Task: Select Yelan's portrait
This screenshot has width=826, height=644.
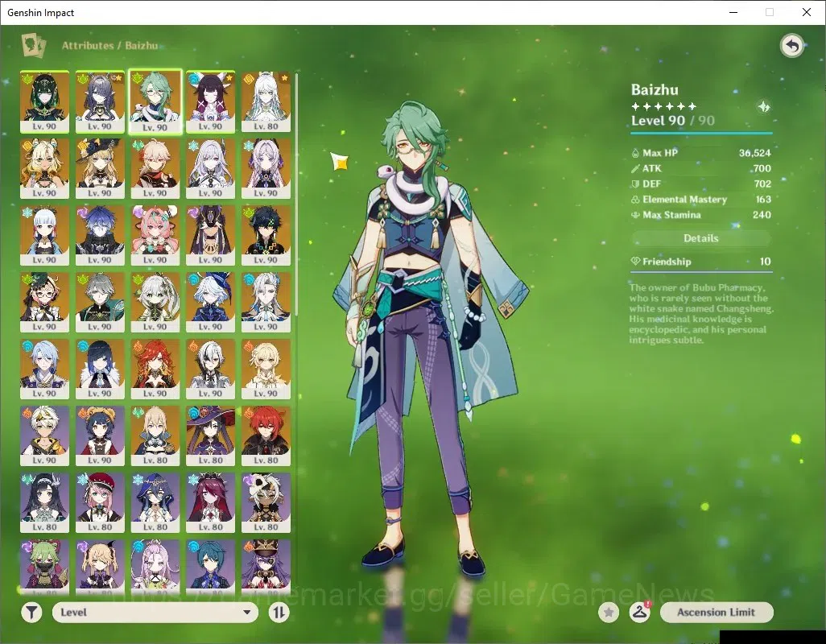Action: 100,369
